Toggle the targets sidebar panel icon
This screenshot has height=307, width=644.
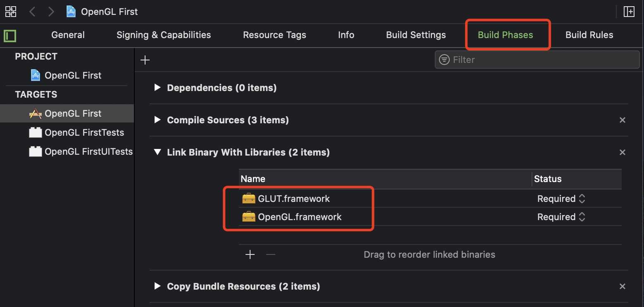10,36
